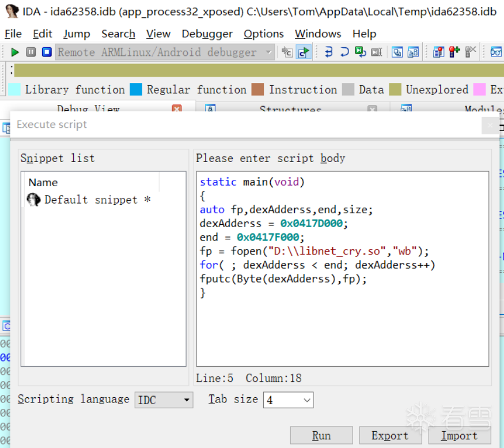This screenshot has width=504, height=448.
Task: Click the green Start process button
Action: pos(15,52)
